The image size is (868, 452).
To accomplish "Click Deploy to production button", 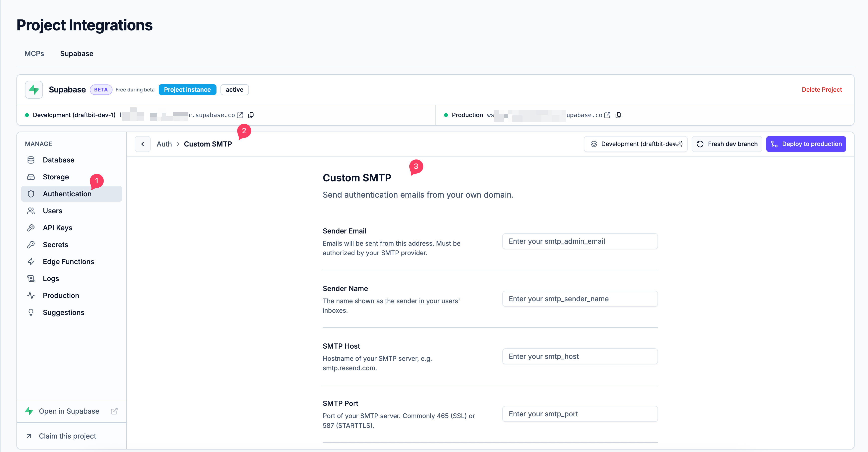I will pyautogui.click(x=806, y=144).
